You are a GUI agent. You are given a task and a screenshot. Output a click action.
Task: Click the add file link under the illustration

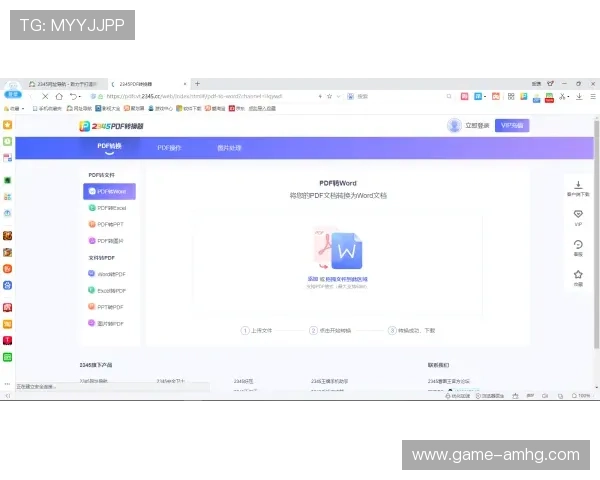(x=313, y=279)
